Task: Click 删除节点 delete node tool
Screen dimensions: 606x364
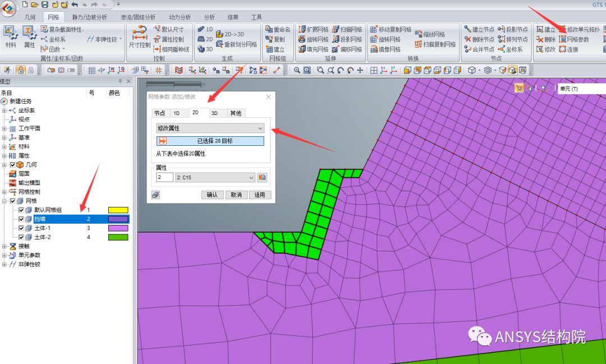Action: tap(479, 39)
